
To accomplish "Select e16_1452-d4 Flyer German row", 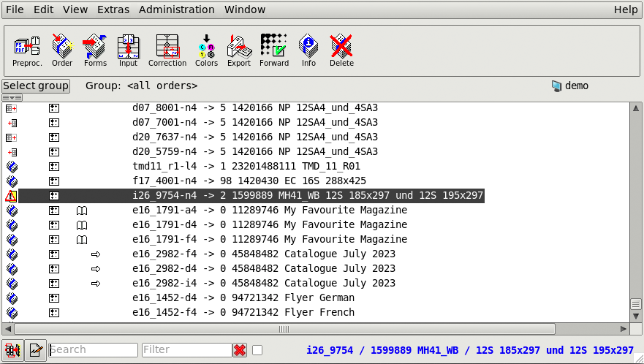I will click(243, 298).
